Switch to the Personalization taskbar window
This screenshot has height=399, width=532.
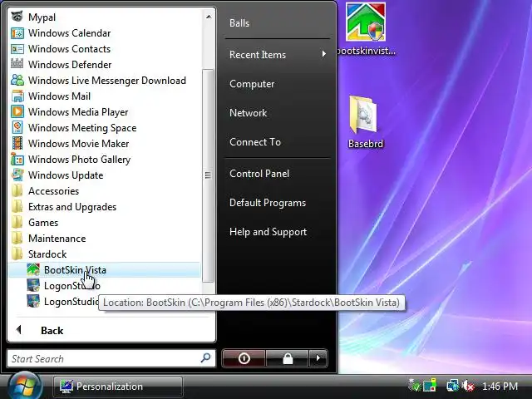point(118,386)
